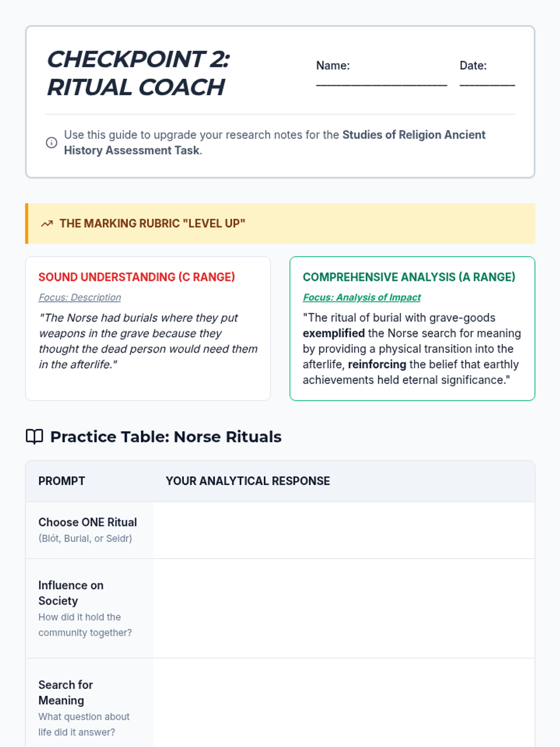Click response cell for Influence on Society
Screen dimensions: 560x747
click(343, 608)
